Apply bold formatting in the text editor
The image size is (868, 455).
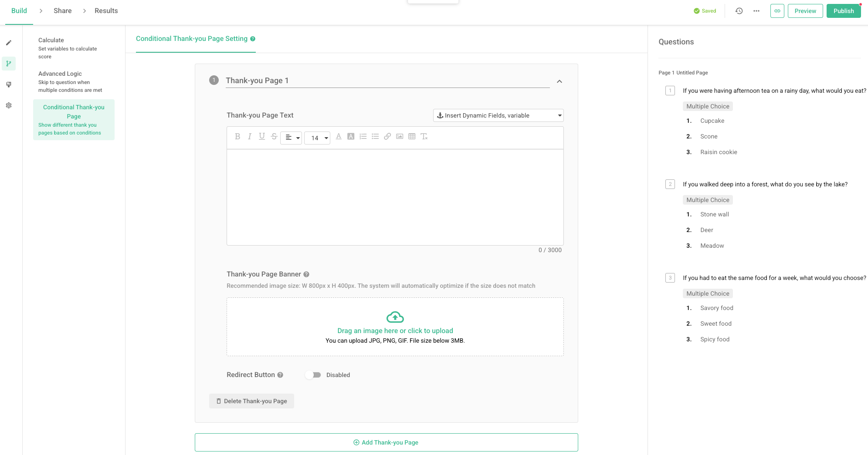[x=237, y=136]
